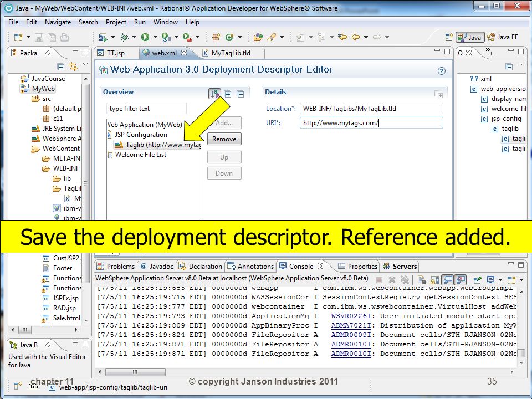Click the URI text field
Screen dimensions: 532x399
[x=371, y=123]
